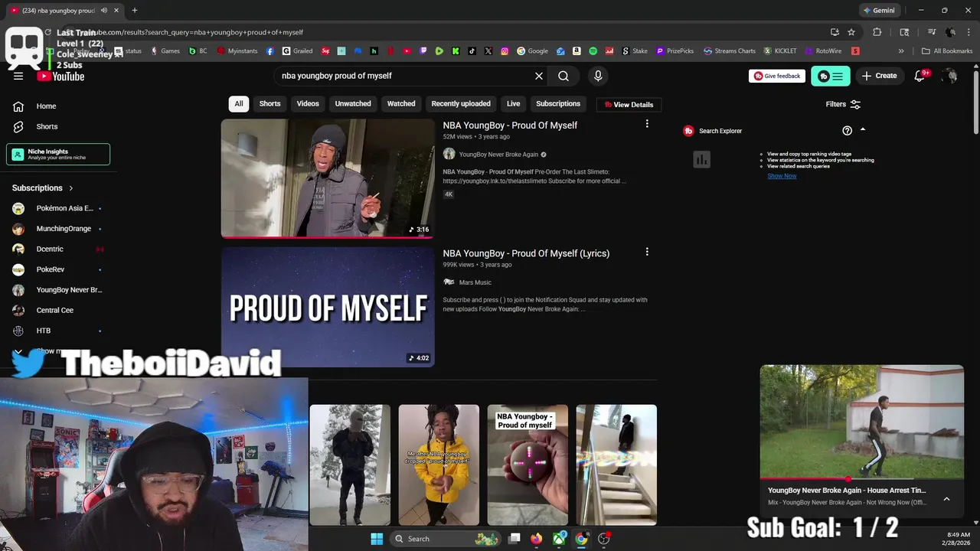Open the Chrome extensions puzzle icon
Screen dimensions: 980x551
click(877, 32)
